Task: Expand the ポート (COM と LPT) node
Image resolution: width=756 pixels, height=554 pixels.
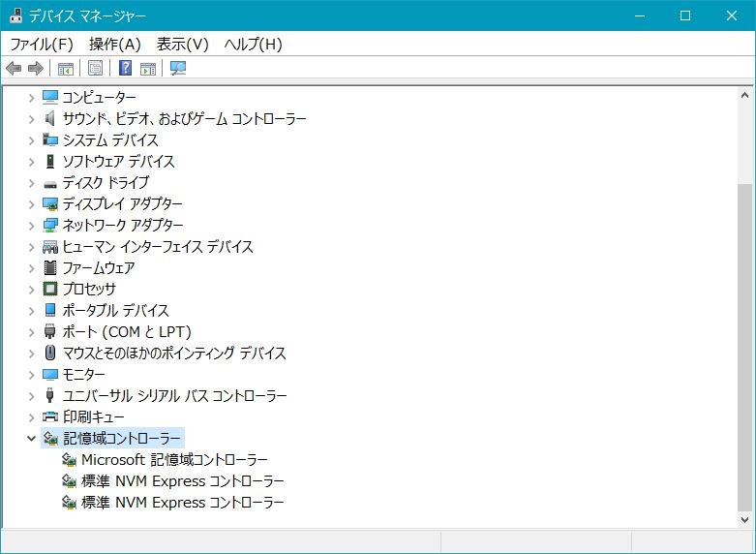Action: click(31, 332)
